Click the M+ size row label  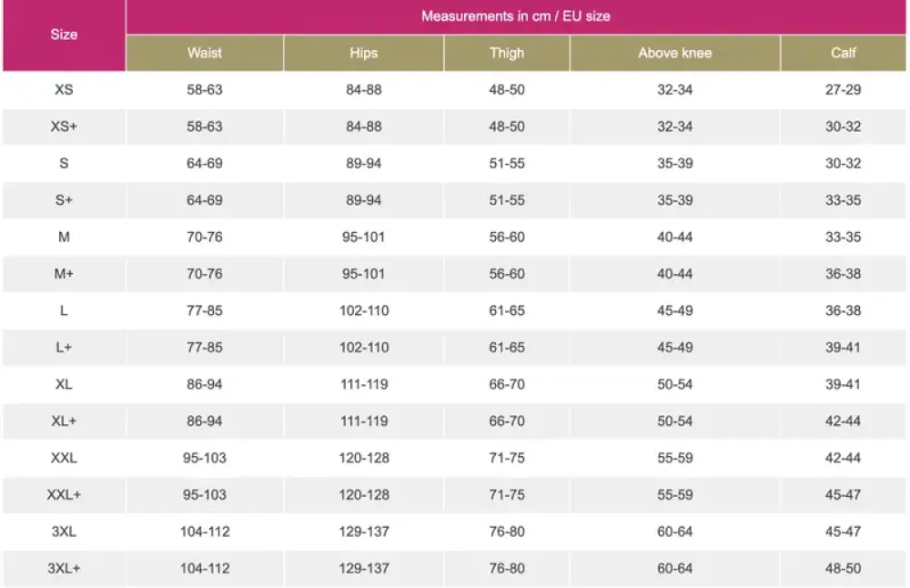(64, 274)
